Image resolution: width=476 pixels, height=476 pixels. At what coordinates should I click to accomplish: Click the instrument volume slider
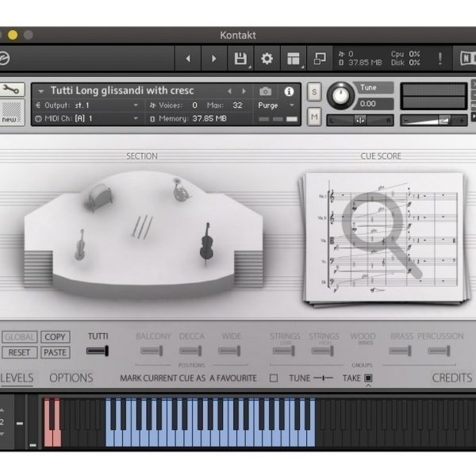pos(433,121)
